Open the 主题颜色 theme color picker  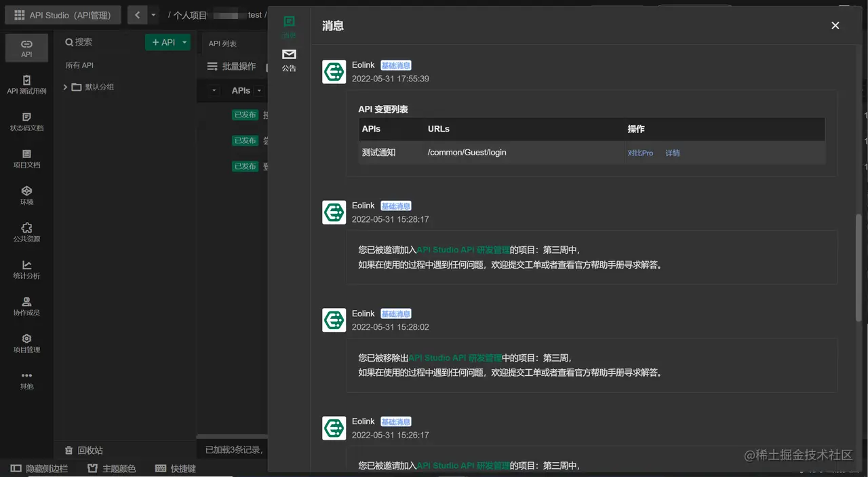pyautogui.click(x=111, y=468)
